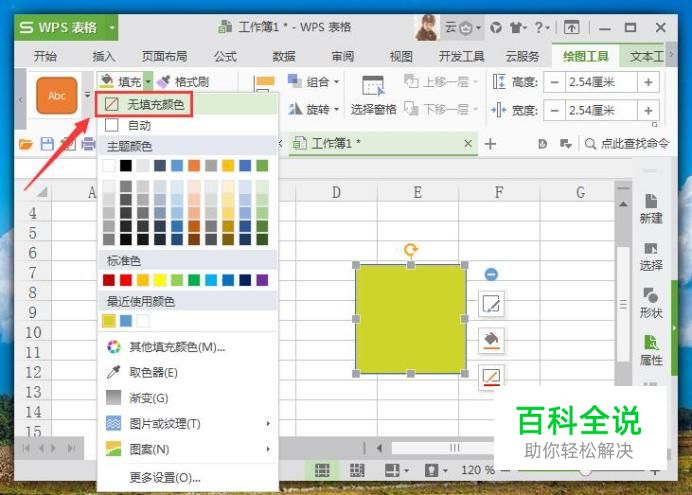Click the find command search box

click(628, 144)
